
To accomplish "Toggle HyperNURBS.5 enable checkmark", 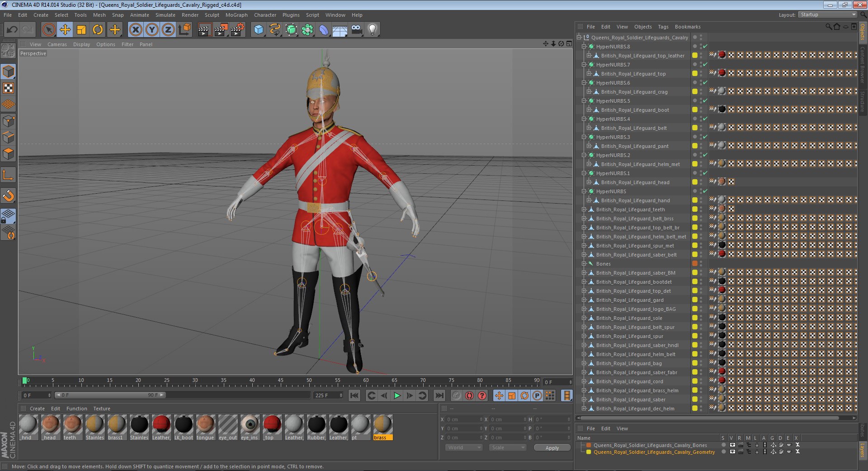I will 705,101.
